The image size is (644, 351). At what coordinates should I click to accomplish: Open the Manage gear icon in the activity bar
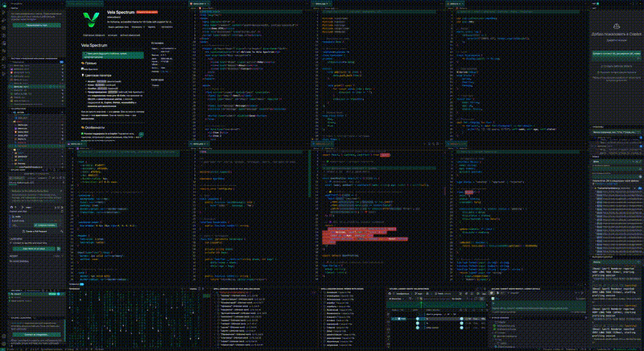[4, 344]
